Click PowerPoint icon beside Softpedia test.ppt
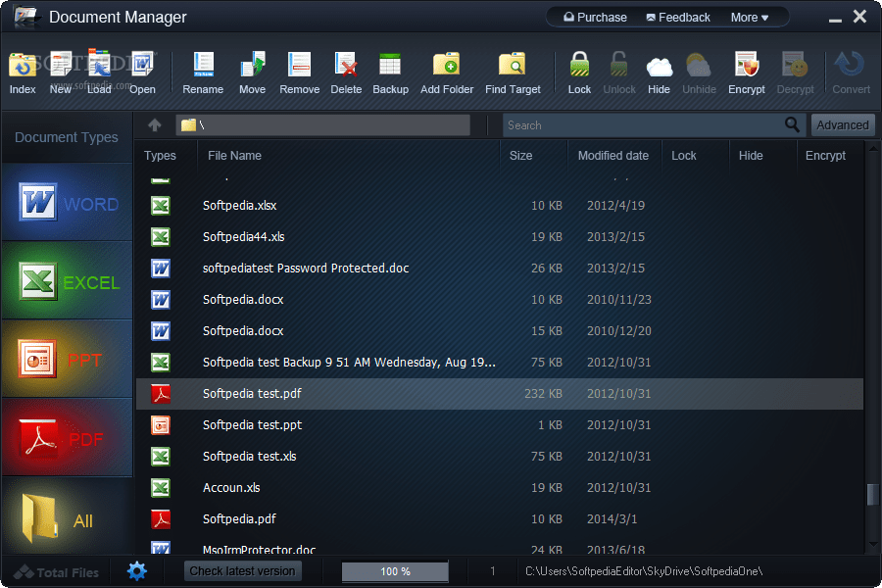Viewport: 882px width, 588px height. pos(161,425)
